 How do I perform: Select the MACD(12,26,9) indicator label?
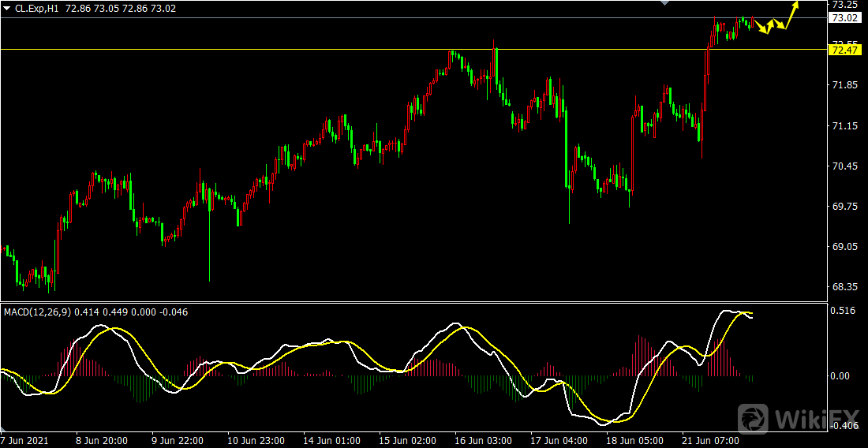pos(38,312)
